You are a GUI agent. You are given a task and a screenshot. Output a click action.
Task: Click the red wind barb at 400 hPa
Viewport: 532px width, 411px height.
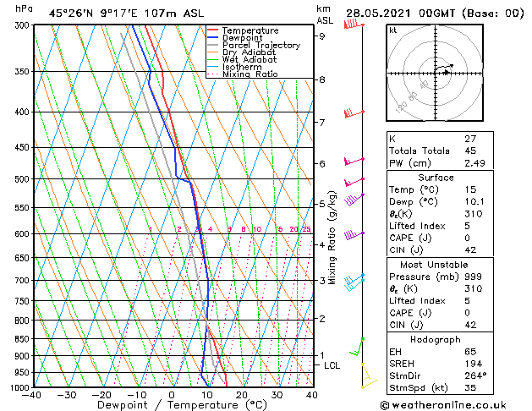pyautogui.click(x=354, y=113)
